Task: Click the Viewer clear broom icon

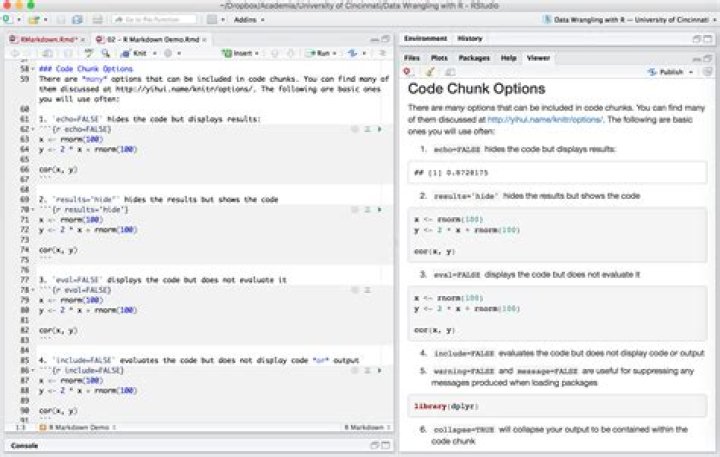Action: point(430,72)
